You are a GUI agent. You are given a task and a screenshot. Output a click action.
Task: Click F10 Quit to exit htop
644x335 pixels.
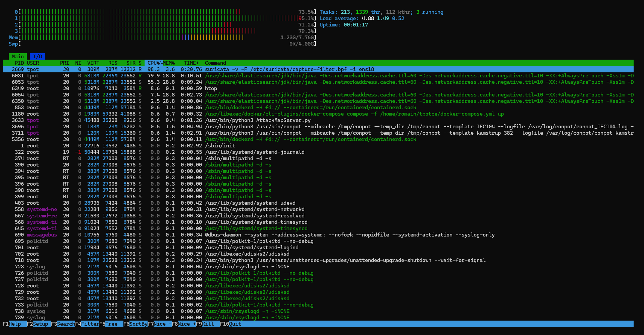235,324
